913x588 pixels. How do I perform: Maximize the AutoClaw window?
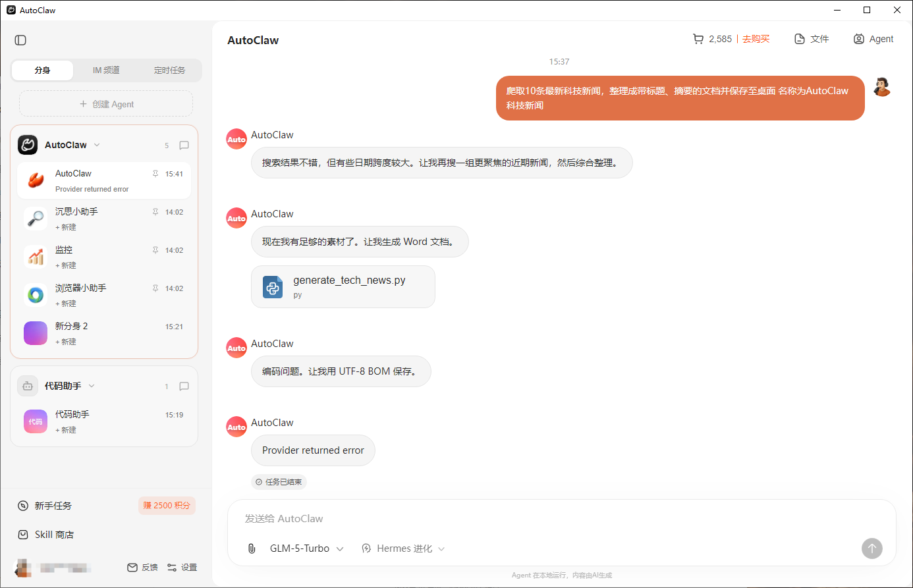coord(867,10)
